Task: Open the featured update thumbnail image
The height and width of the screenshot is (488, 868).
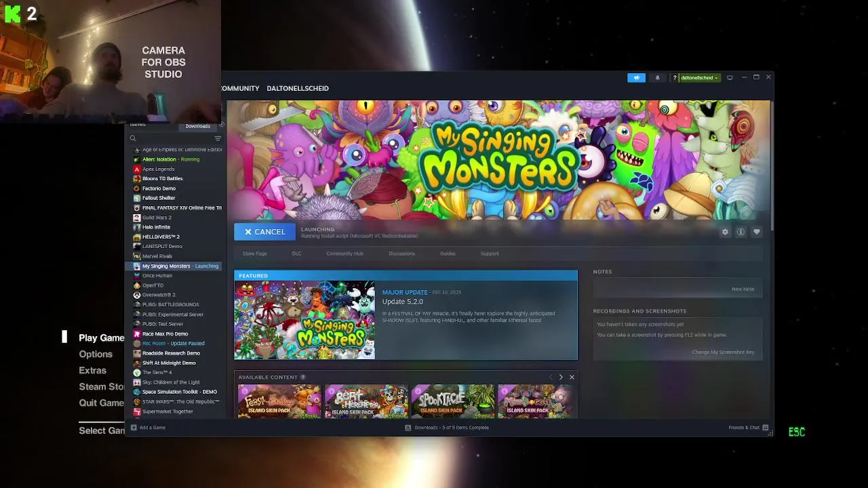Action: 304,320
